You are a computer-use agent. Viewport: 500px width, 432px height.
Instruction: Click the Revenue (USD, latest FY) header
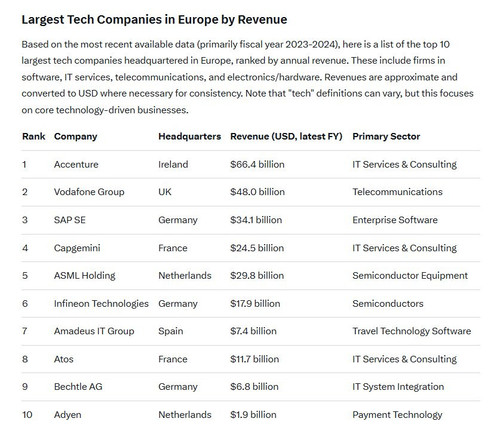click(x=286, y=136)
